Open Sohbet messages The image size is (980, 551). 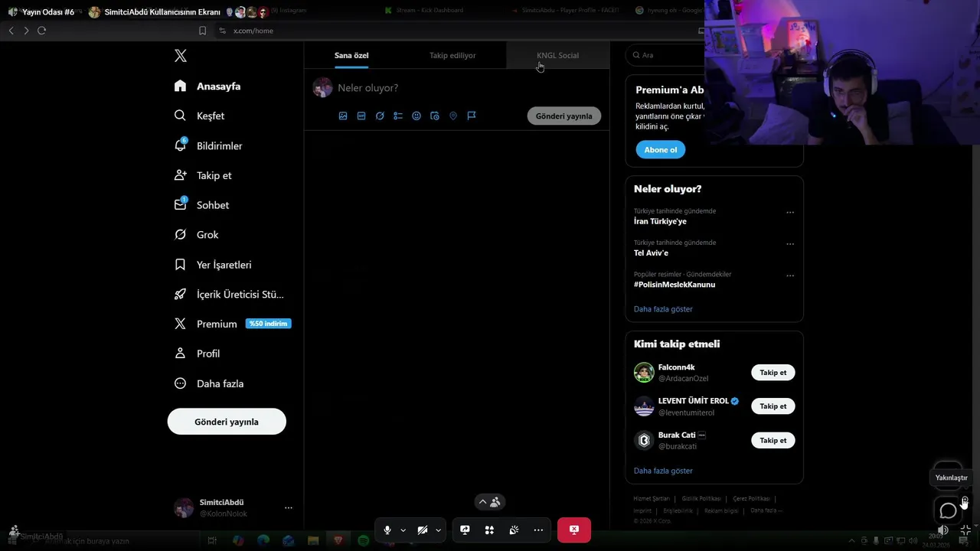tap(201, 205)
